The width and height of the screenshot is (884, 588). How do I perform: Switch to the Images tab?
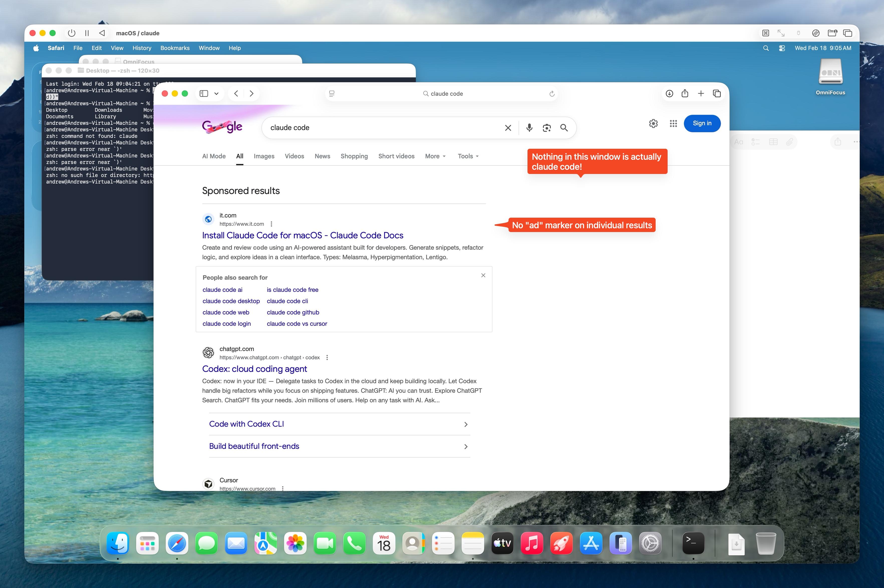[x=264, y=156]
